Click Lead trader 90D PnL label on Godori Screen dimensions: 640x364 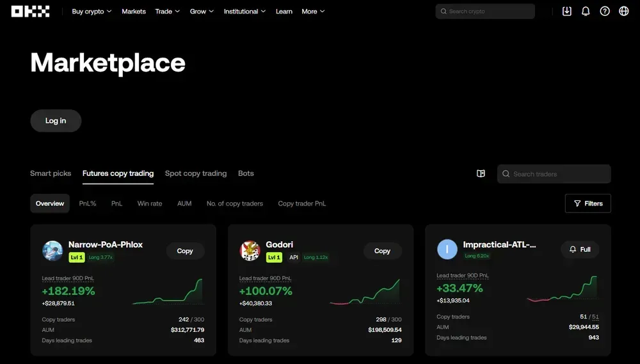point(266,278)
